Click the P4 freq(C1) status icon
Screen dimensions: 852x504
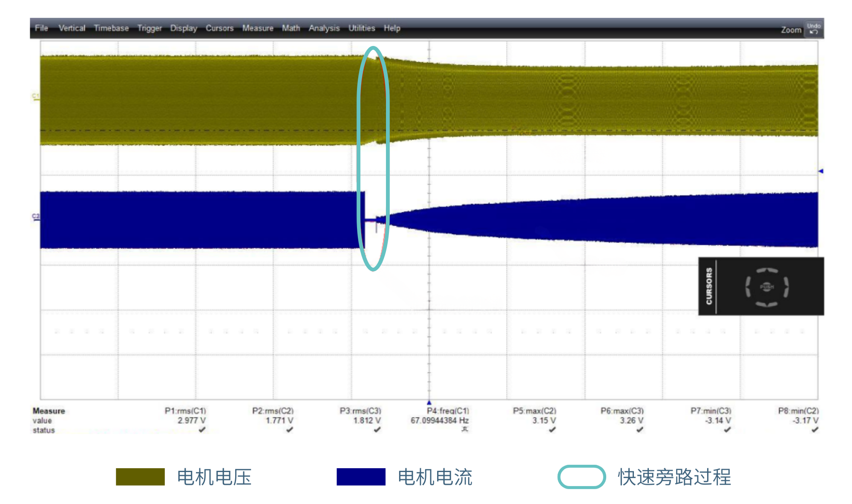(464, 430)
